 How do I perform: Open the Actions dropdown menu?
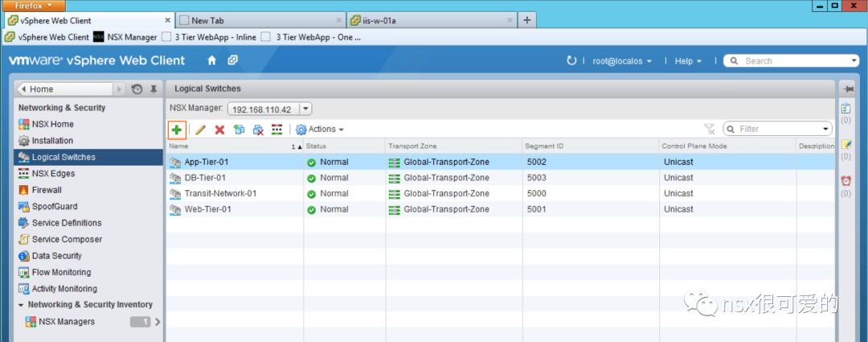[x=320, y=129]
